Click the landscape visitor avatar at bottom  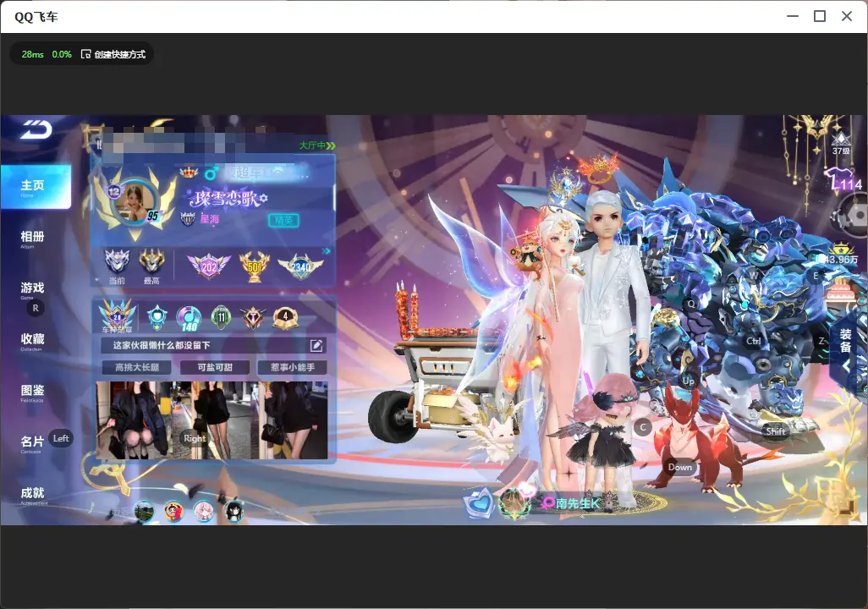[x=144, y=510]
